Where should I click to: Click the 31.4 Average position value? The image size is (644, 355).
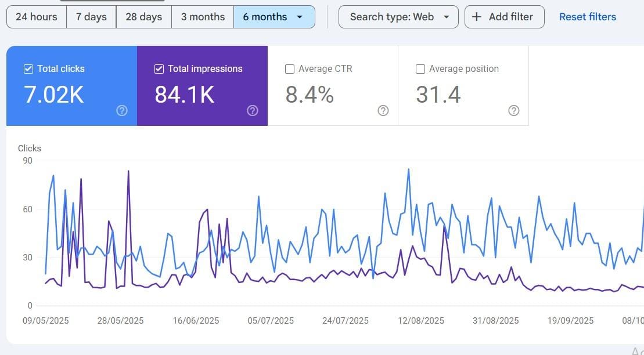click(438, 95)
